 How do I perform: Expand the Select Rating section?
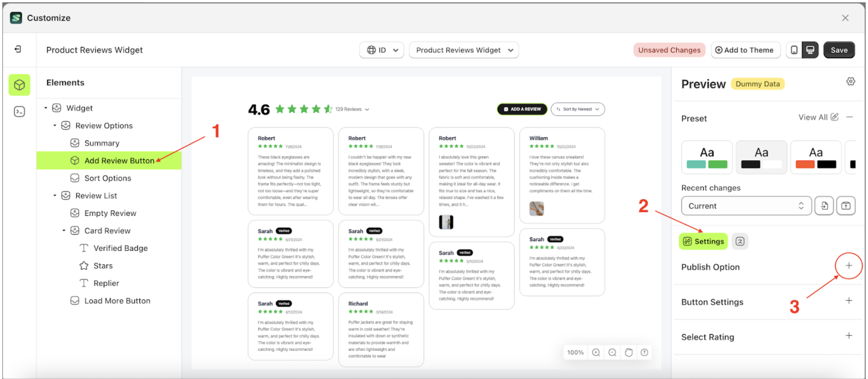(849, 336)
